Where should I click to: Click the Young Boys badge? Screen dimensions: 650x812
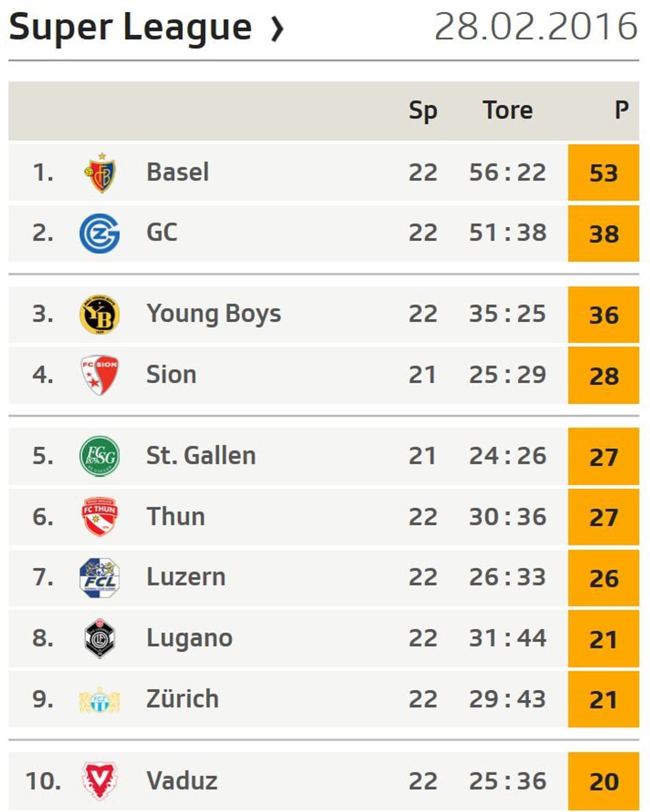[x=100, y=314]
